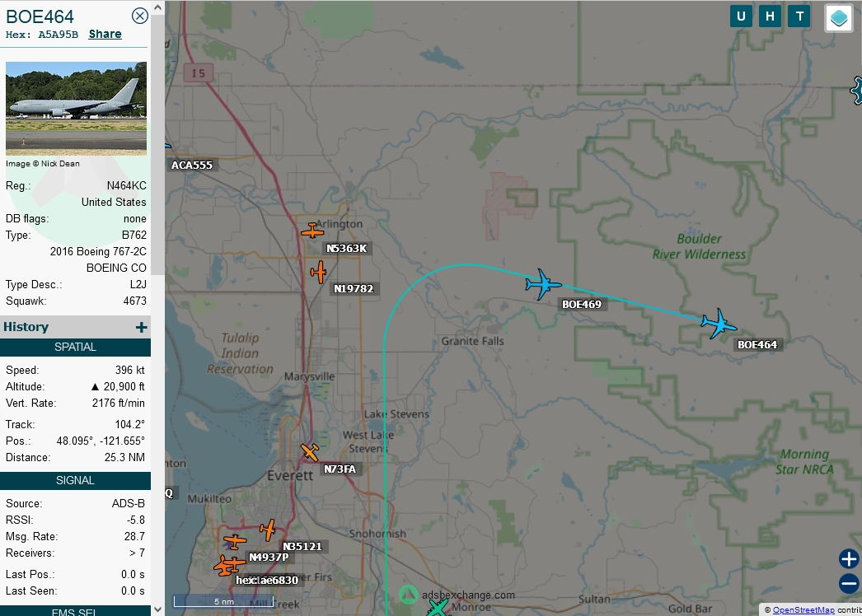
Task: Click the 2016 Boeing 767-2C description
Action: coord(98,252)
